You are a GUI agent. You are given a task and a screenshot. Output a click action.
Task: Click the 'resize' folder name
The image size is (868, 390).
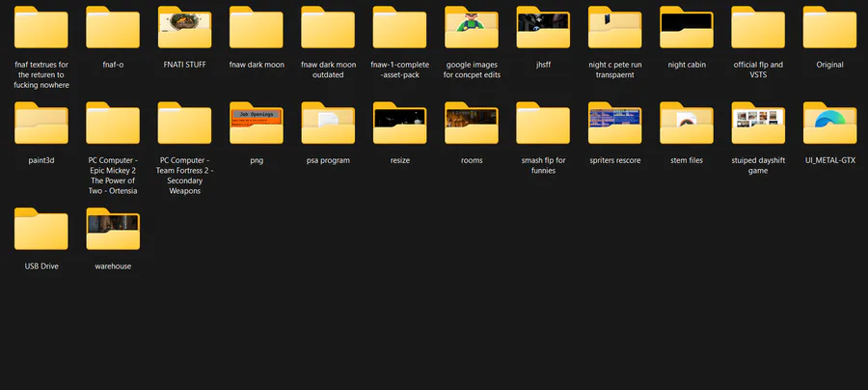pyautogui.click(x=399, y=160)
